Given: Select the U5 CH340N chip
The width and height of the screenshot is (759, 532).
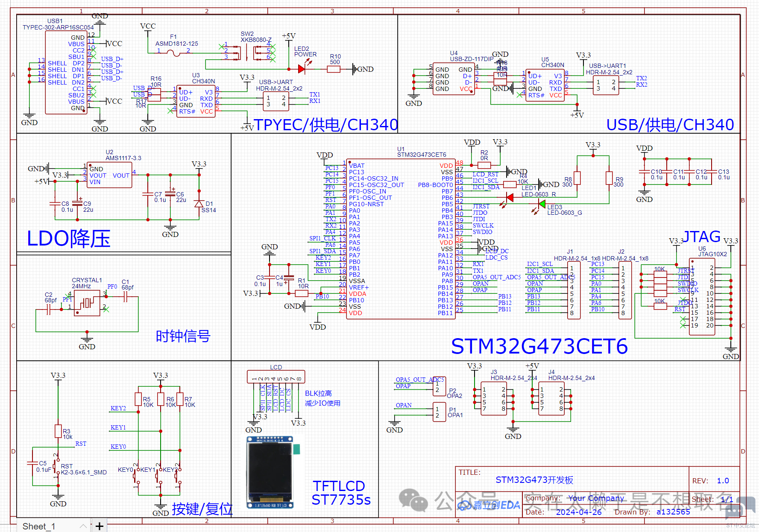Looking at the screenshot, I should pyautogui.click(x=545, y=85).
